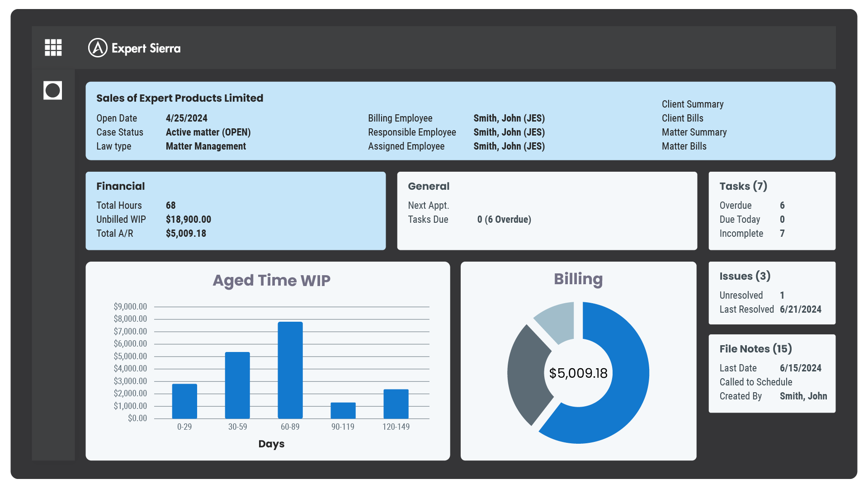Select the Responsible Employee entry
Image resolution: width=868 pixels, height=488 pixels.
(x=509, y=132)
